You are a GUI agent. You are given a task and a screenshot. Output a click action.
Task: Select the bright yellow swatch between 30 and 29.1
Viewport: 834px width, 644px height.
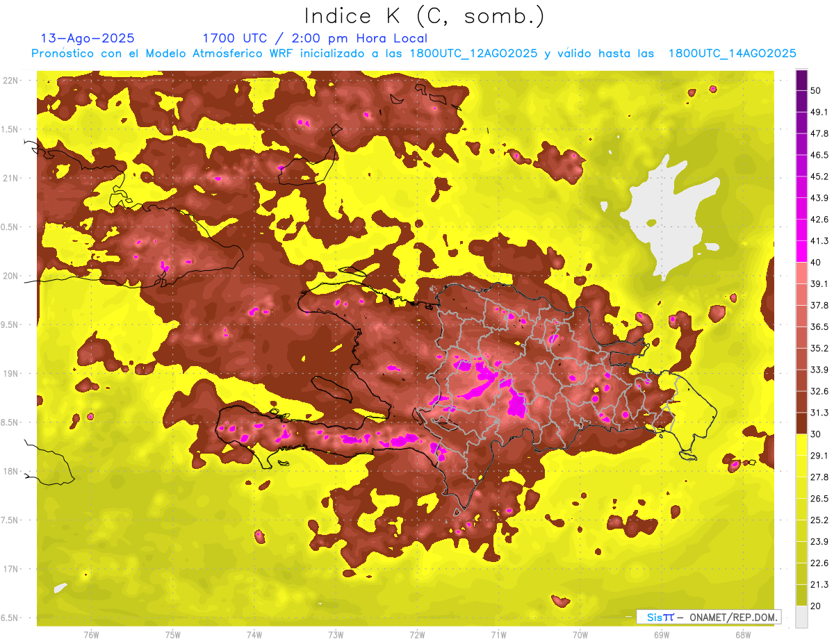pyautogui.click(x=801, y=445)
